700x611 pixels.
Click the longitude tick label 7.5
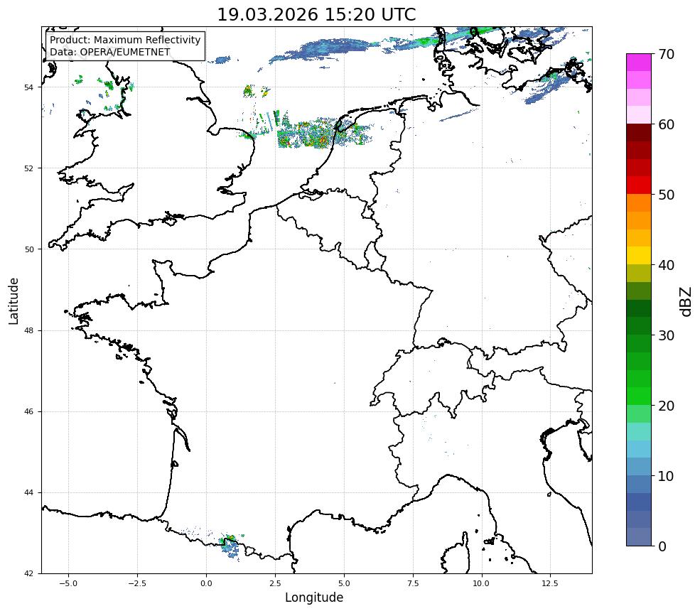coord(413,583)
